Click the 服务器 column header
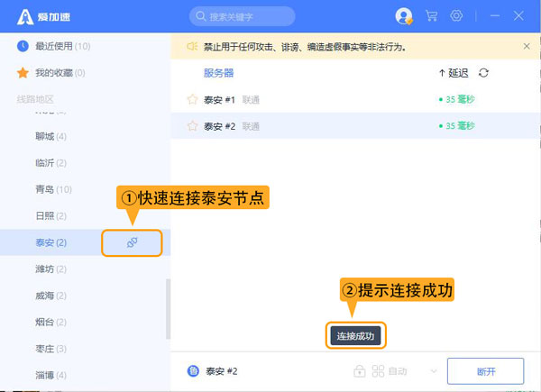 (x=218, y=73)
